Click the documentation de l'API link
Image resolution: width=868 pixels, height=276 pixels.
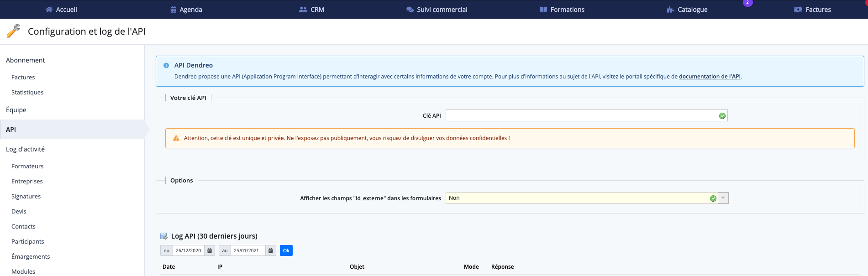click(x=710, y=77)
